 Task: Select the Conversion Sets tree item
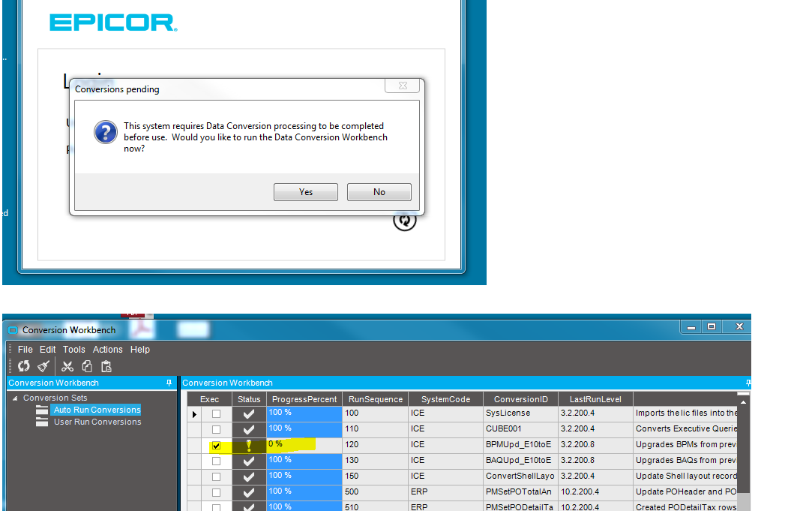point(55,398)
